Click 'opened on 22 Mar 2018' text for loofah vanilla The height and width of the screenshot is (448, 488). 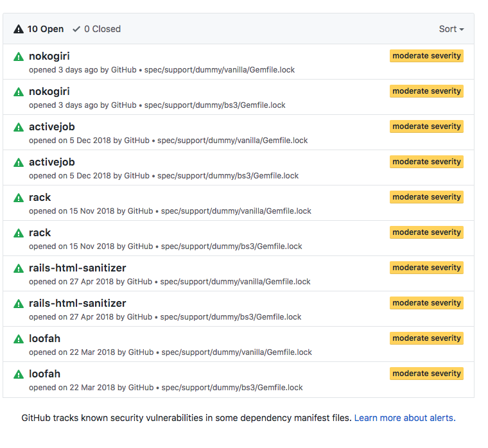tap(72, 352)
